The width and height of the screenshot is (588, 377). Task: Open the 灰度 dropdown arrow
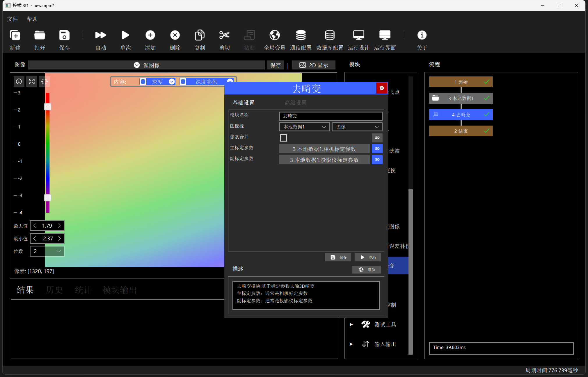172,82
